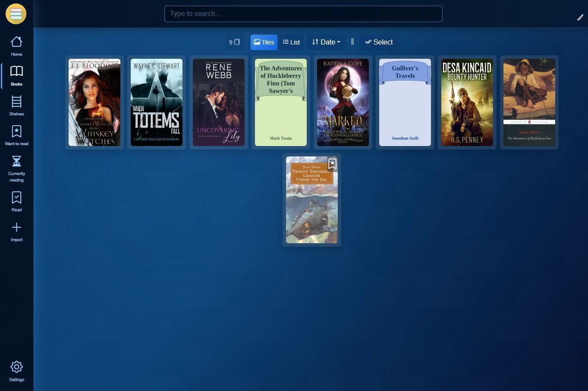This screenshot has width=588, height=391.
Task: Open When Totems Fall book cover
Action: [156, 103]
